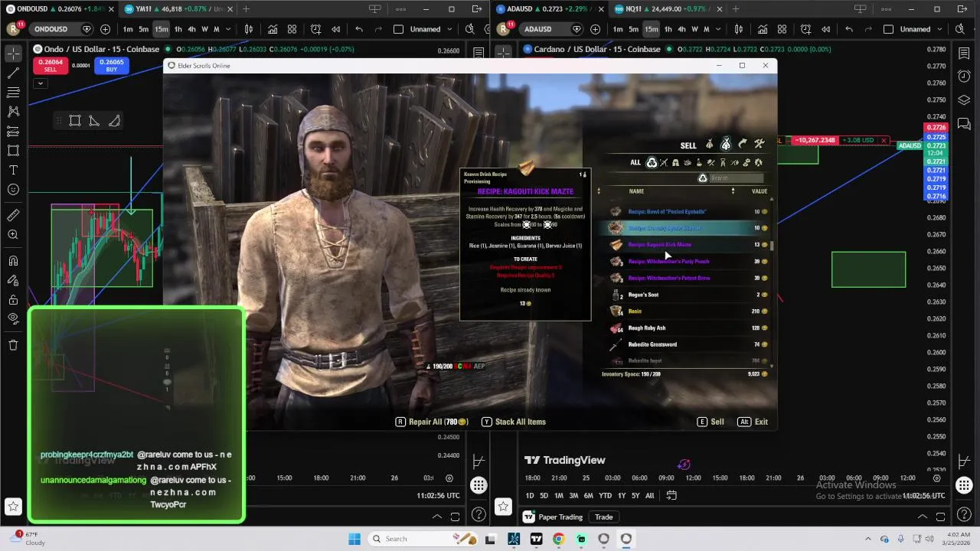
Task: Select the ruler measure tool
Action: [13, 216]
